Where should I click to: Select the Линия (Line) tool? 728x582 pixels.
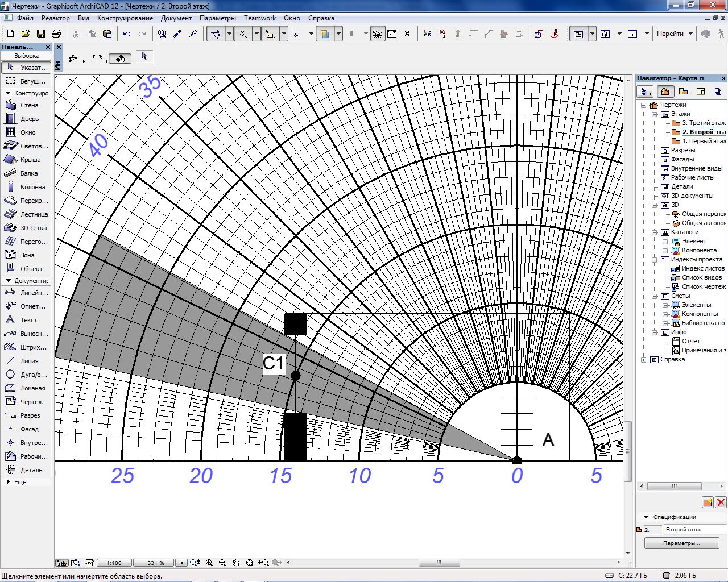pyautogui.click(x=26, y=361)
